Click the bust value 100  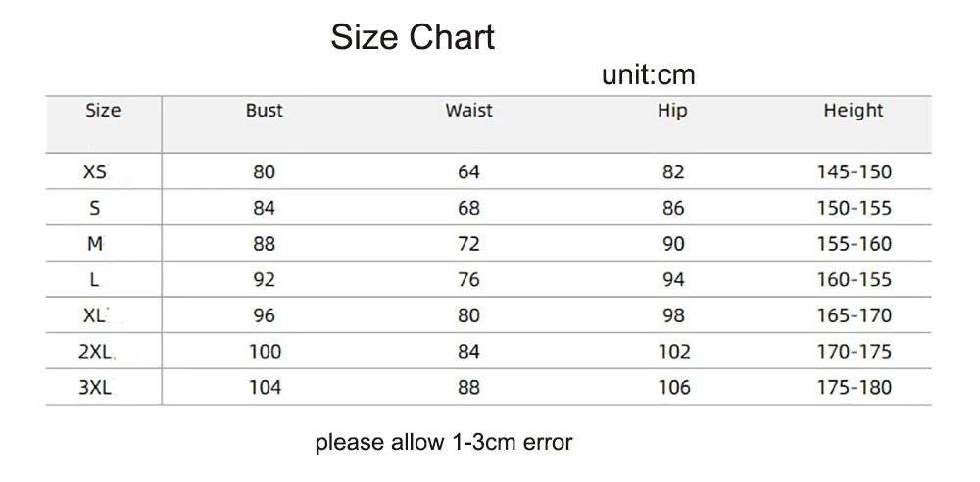point(265,351)
